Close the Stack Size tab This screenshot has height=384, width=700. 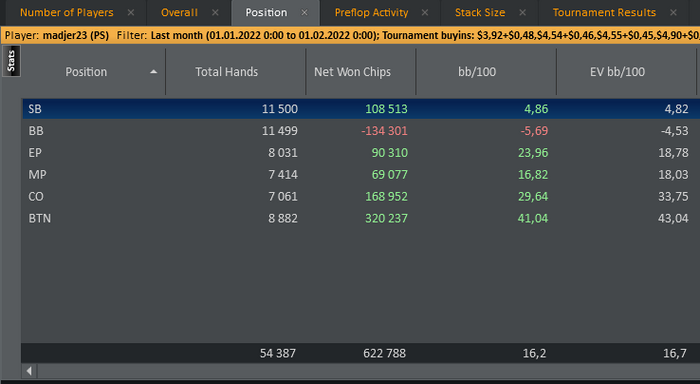tap(522, 13)
